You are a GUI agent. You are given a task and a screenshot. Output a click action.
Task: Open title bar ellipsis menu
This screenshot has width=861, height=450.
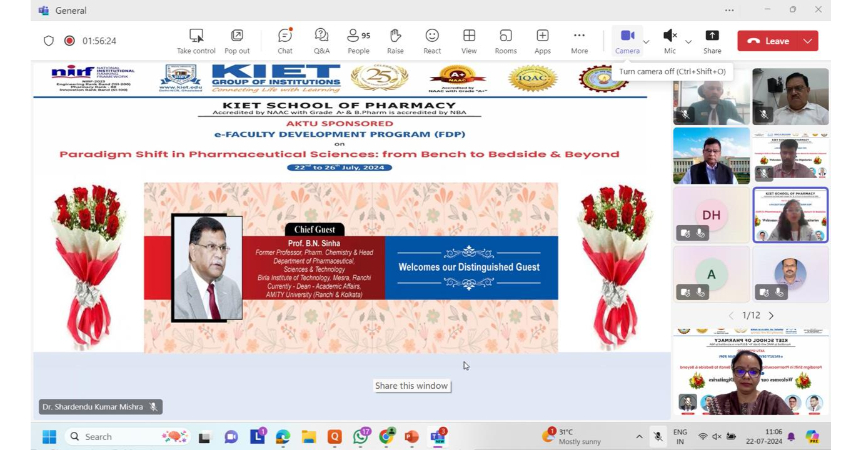click(x=729, y=10)
